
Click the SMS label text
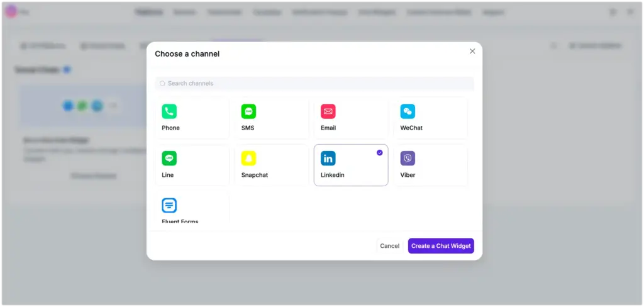[248, 128]
